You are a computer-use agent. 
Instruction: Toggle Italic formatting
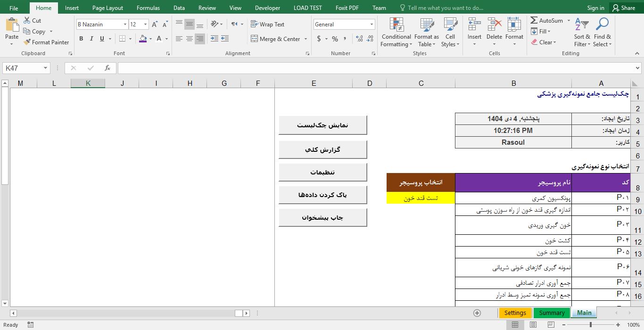pos(91,39)
